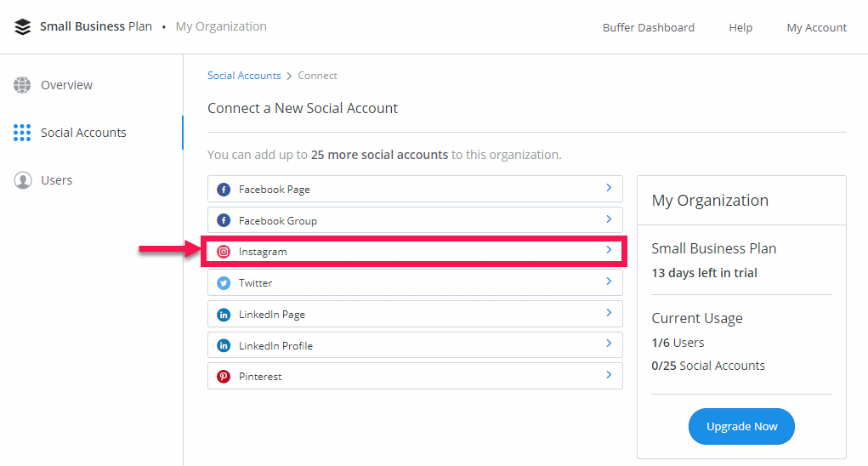
Task: Expand the Facebook Group row chevron
Action: pyautogui.click(x=609, y=219)
